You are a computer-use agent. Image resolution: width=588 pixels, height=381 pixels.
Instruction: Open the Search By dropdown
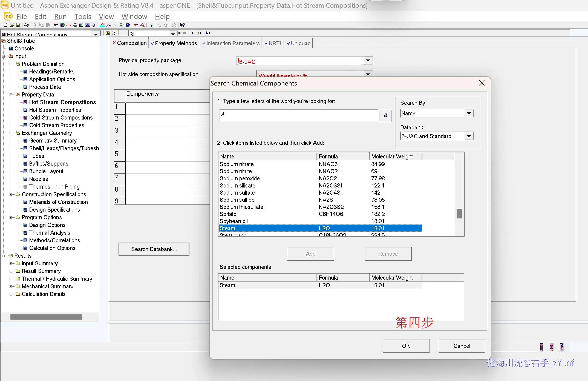click(x=469, y=113)
